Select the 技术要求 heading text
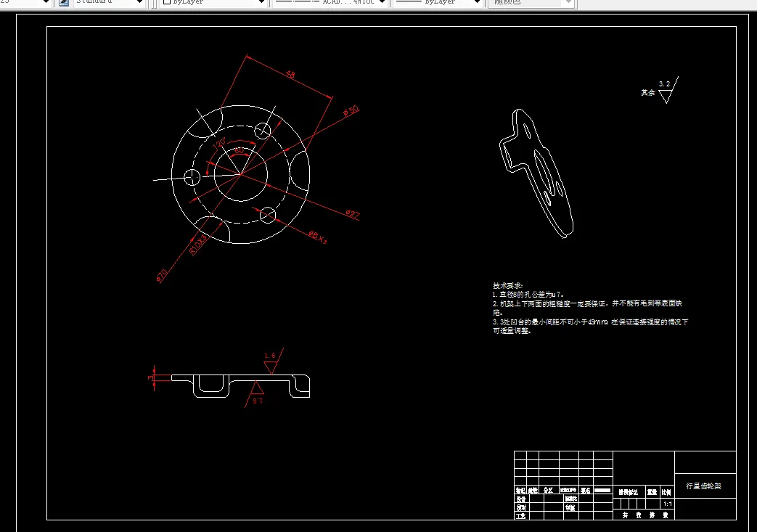757x532 pixels. pos(507,285)
